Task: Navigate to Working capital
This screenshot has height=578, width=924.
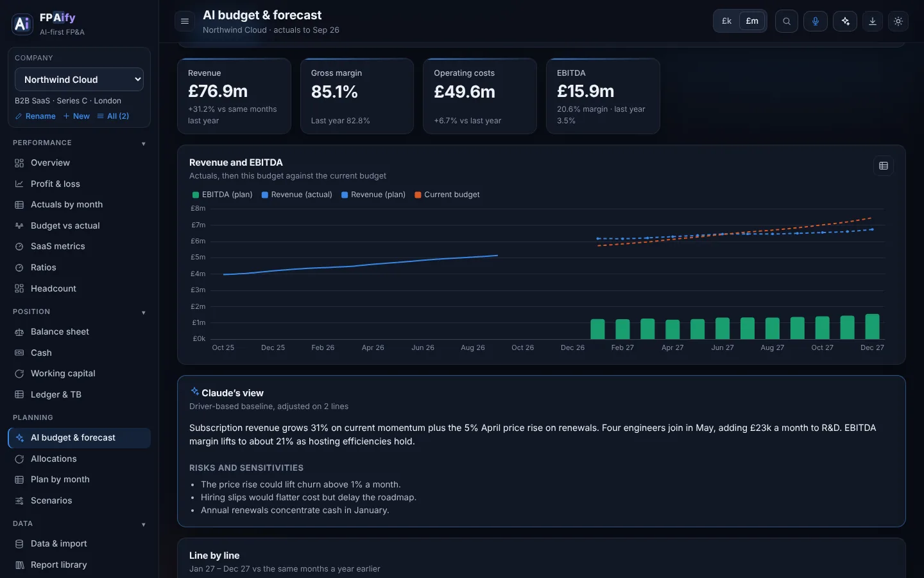Action: pyautogui.click(x=80, y=374)
